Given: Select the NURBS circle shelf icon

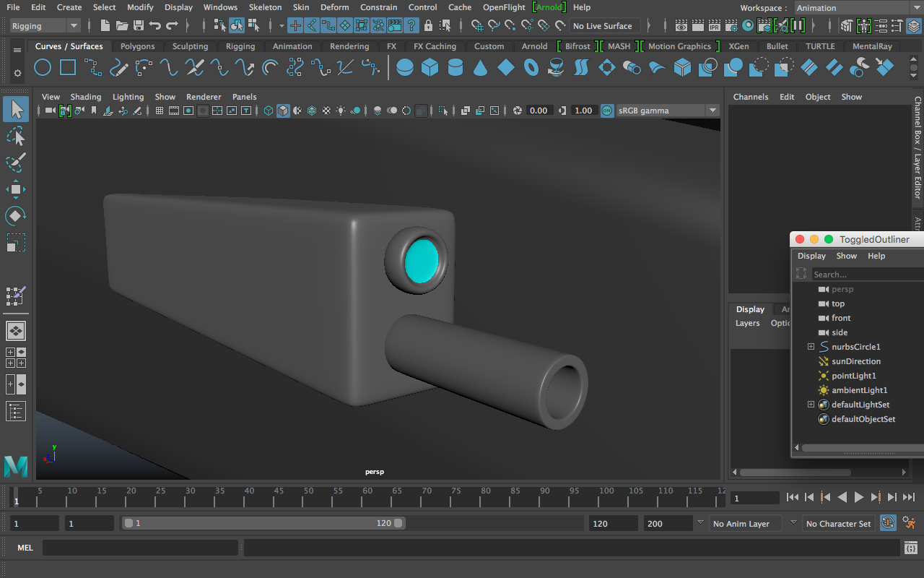Looking at the screenshot, I should [x=43, y=68].
